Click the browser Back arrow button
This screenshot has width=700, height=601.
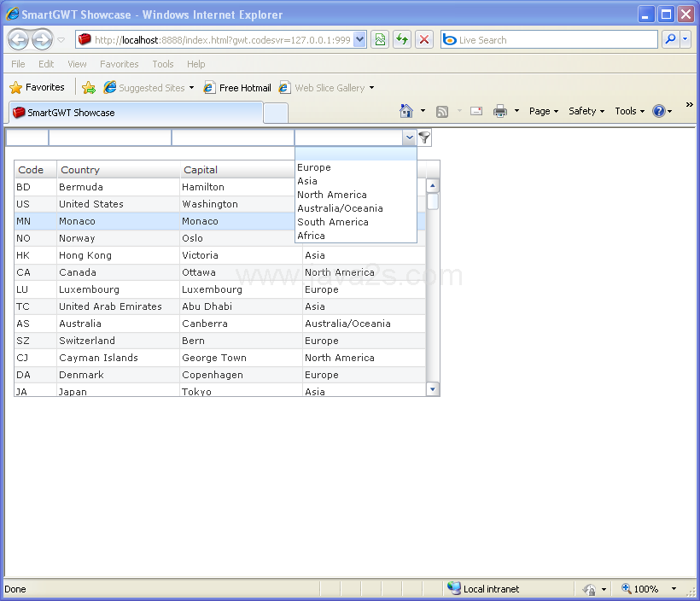(x=19, y=40)
